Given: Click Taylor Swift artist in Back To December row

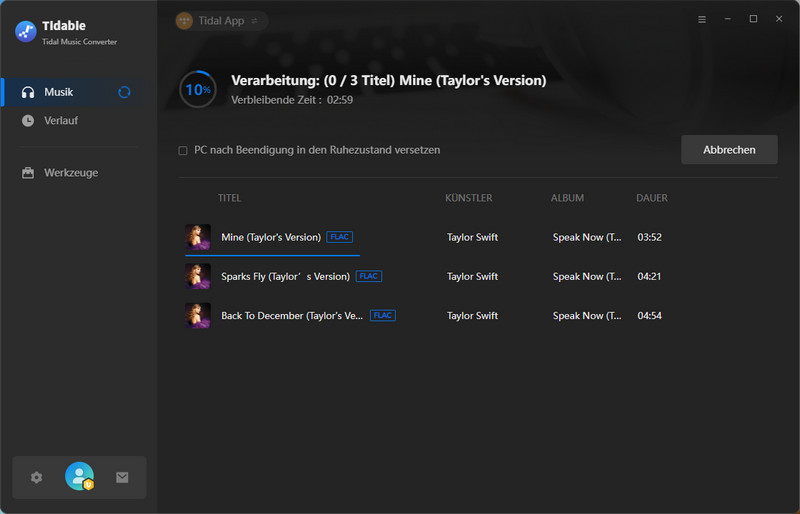Looking at the screenshot, I should point(472,316).
